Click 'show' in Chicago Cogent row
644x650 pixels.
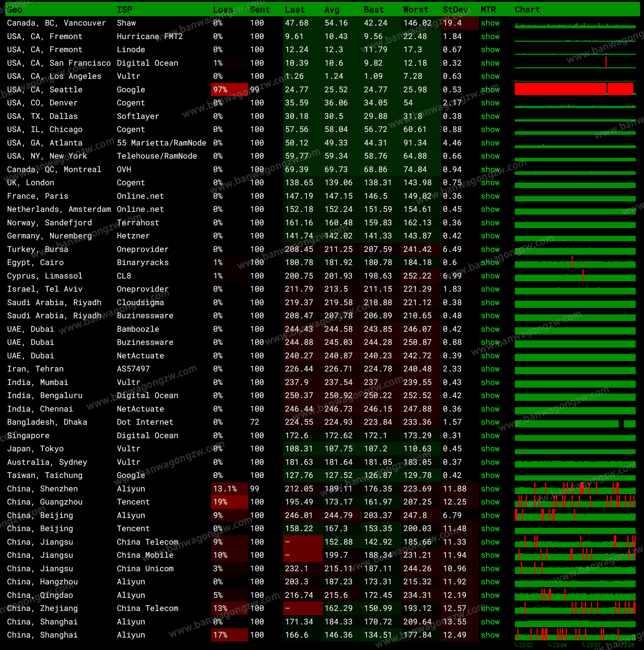pos(490,130)
